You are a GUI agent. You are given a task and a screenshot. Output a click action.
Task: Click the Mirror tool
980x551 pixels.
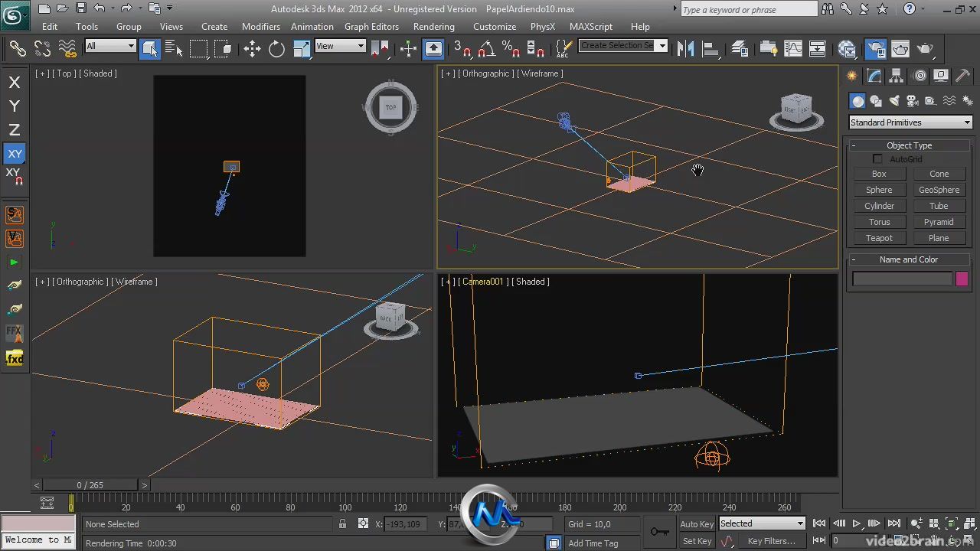[x=685, y=49]
